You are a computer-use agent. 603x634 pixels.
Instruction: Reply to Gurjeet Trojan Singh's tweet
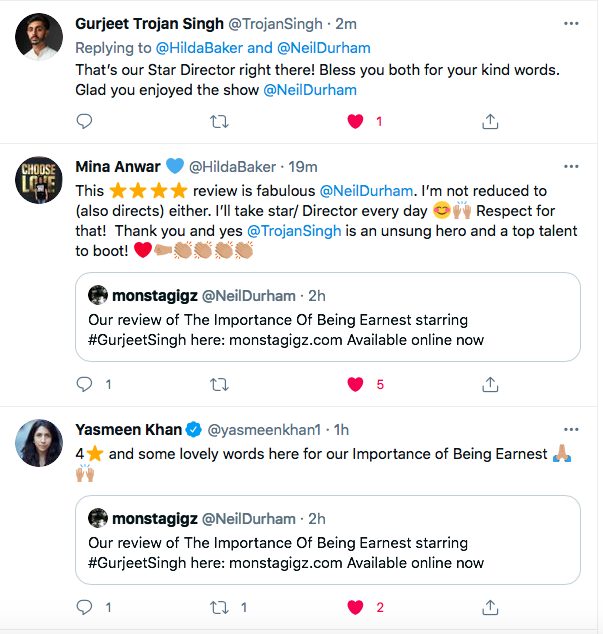[x=84, y=121]
